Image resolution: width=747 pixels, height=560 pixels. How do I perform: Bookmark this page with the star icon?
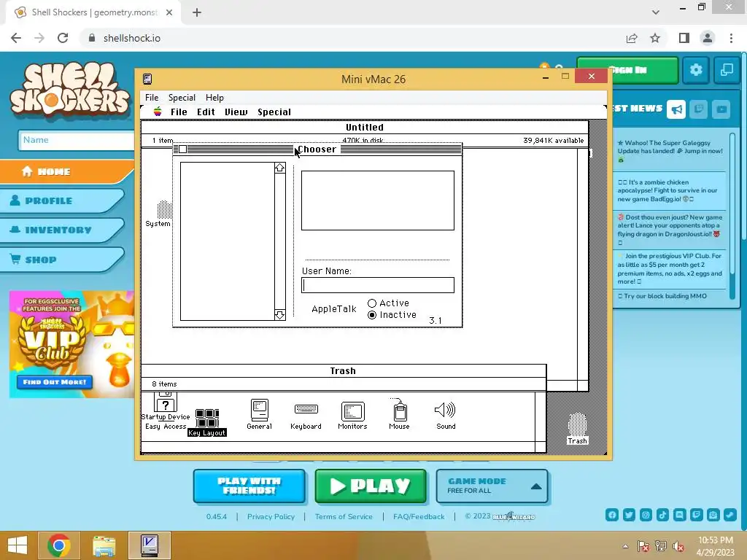pyautogui.click(x=655, y=38)
